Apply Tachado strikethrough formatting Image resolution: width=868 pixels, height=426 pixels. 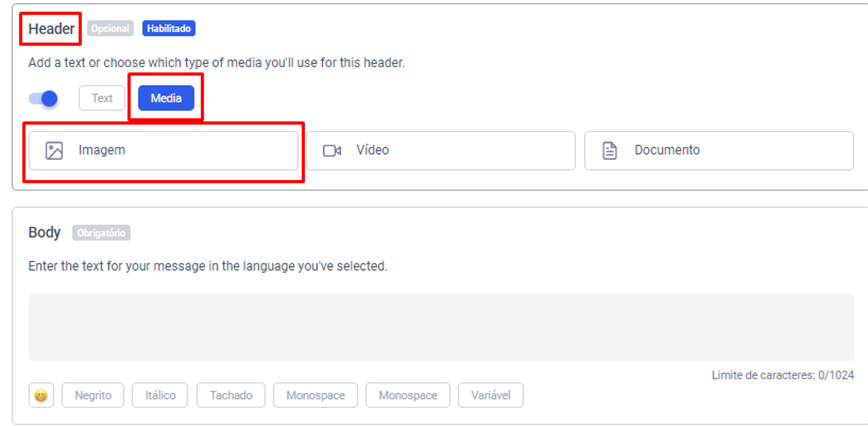click(x=230, y=395)
